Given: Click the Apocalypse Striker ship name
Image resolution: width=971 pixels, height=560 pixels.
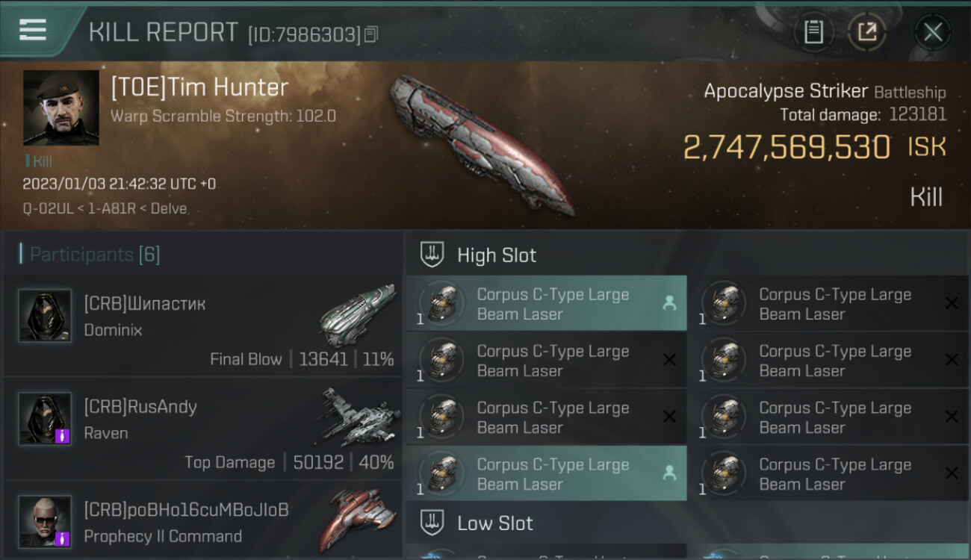Looking at the screenshot, I should [786, 91].
